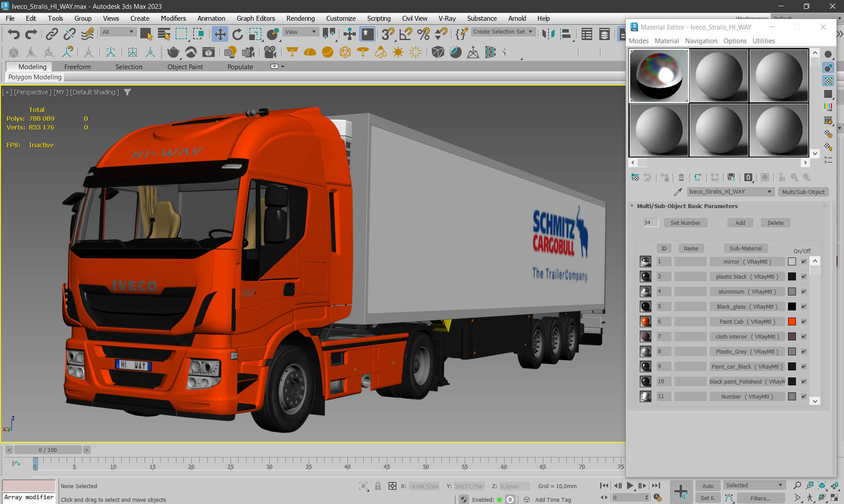
Task: Open the View reference coordinate dropdown
Action: [300, 32]
